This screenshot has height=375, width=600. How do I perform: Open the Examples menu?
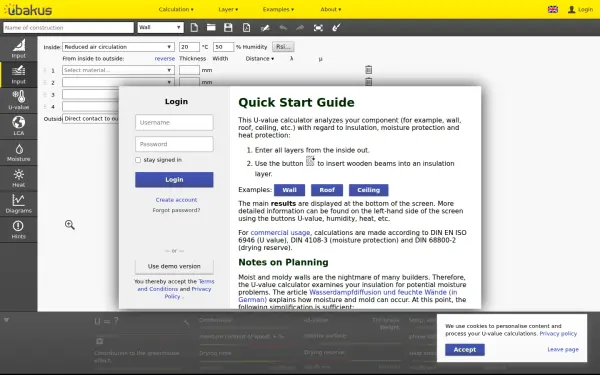point(278,10)
